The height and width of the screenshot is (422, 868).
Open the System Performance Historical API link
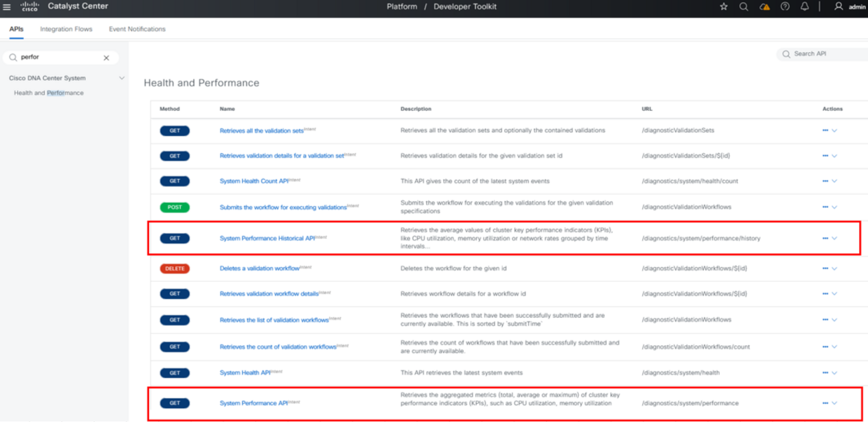pyautogui.click(x=267, y=238)
